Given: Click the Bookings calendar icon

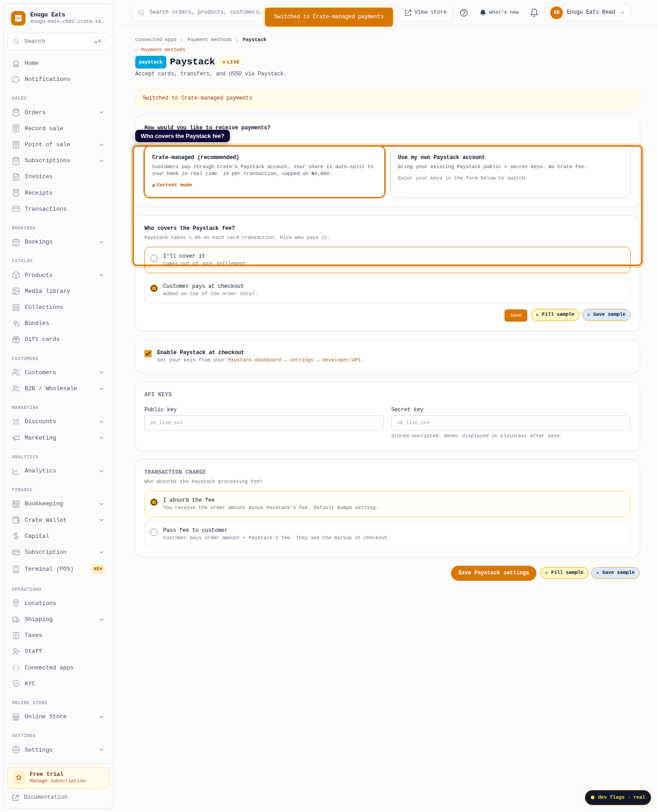Looking at the screenshot, I should (16, 242).
